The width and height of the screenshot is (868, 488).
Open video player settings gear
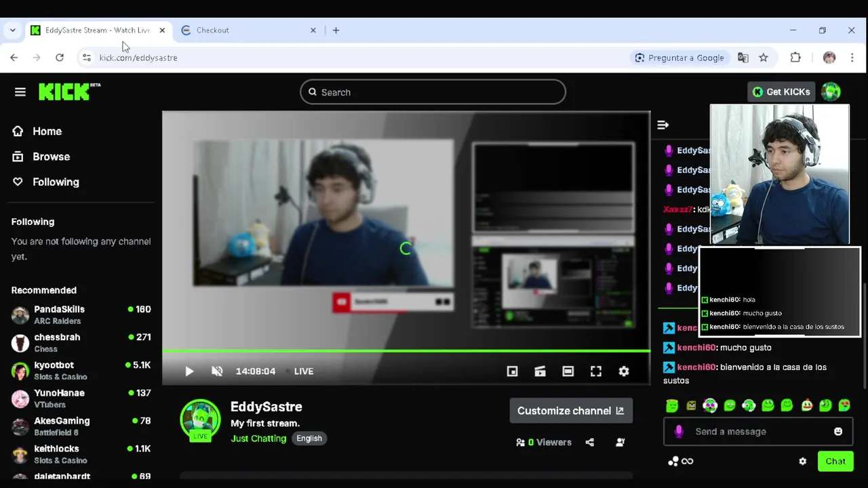click(x=624, y=371)
